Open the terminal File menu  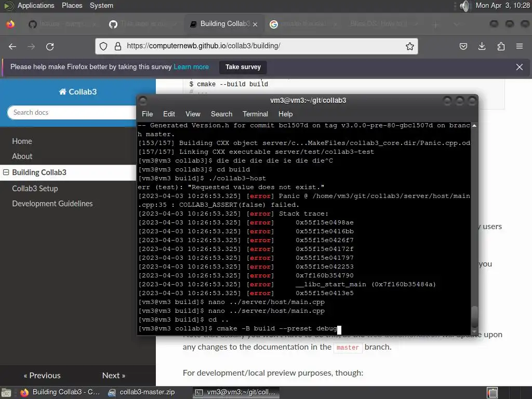tap(147, 114)
